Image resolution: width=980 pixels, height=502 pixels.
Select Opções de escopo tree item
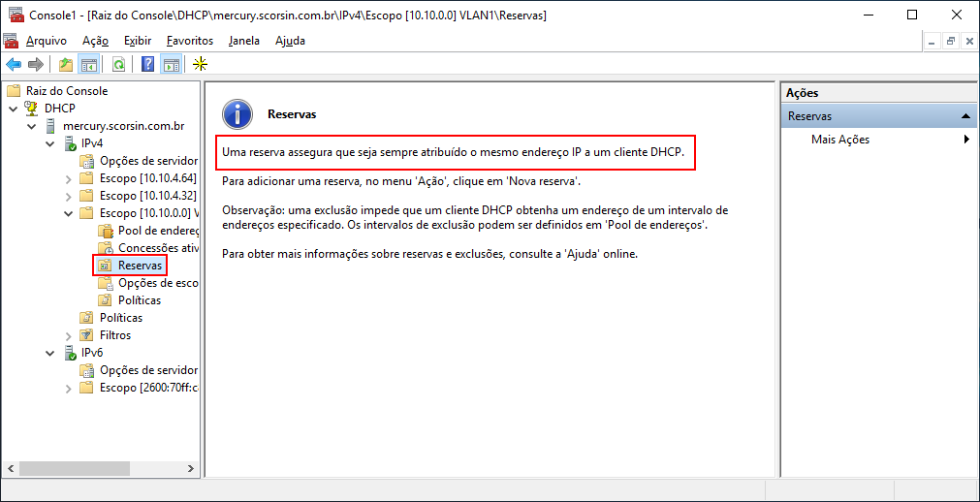click(x=158, y=283)
